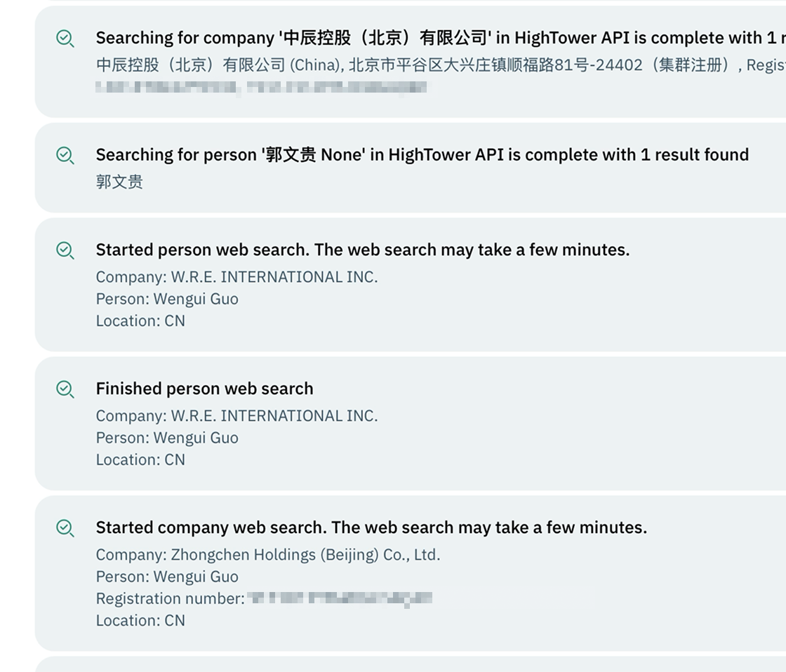Select the 'Company: Zhongchen Holdings (Beijing) Co., Ltd.' line
Viewport: 786px width, 672px height.
click(268, 555)
